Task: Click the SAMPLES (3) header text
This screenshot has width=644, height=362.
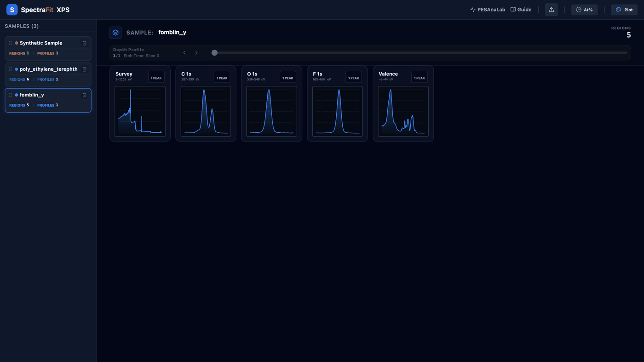Action: [x=22, y=26]
